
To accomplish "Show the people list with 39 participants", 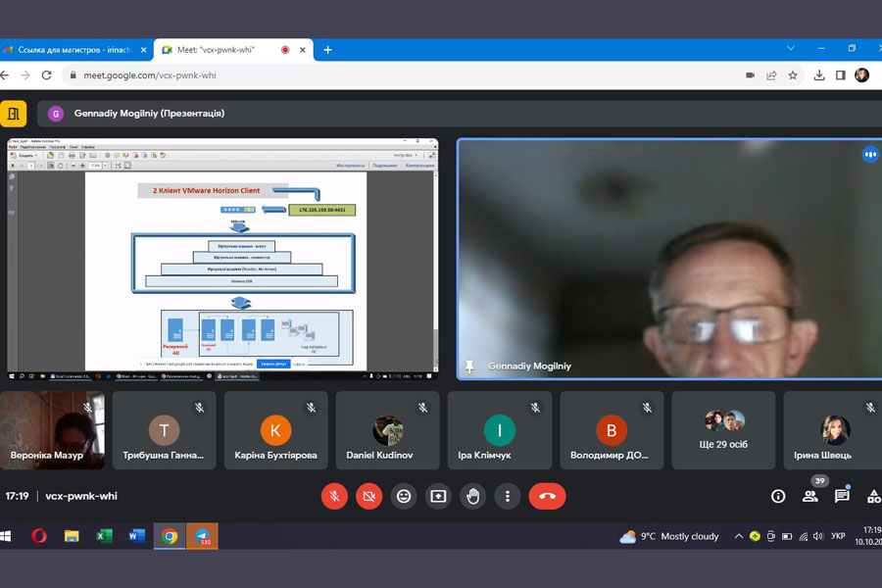I will pos(810,496).
